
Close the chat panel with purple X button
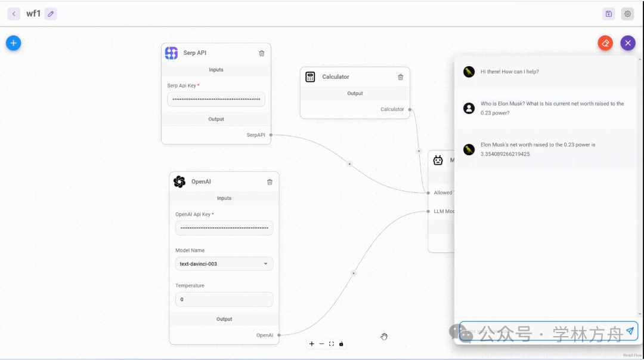pos(628,43)
